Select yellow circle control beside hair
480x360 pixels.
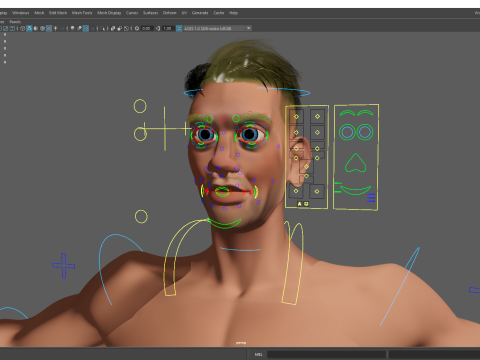pos(140,106)
